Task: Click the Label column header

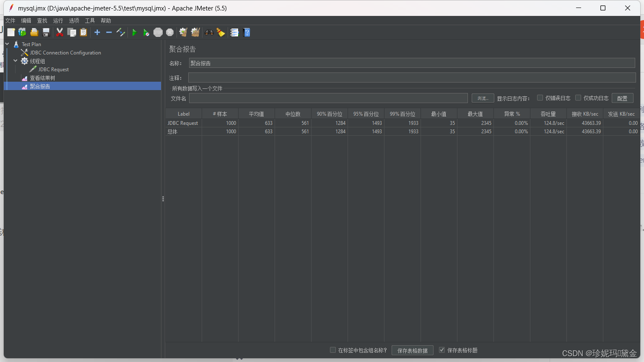Action: coord(184,114)
